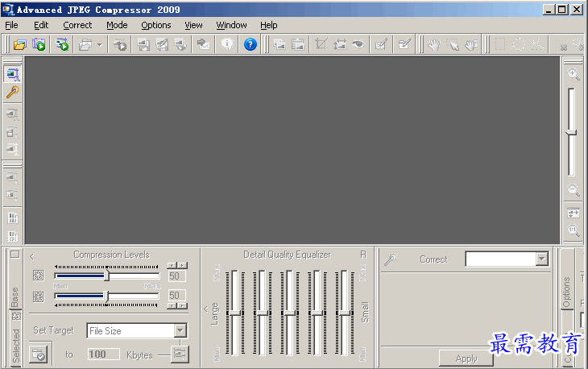Click the wrench icon in left sidebar
Image resolution: width=588 pixels, height=369 pixels.
tap(12, 93)
